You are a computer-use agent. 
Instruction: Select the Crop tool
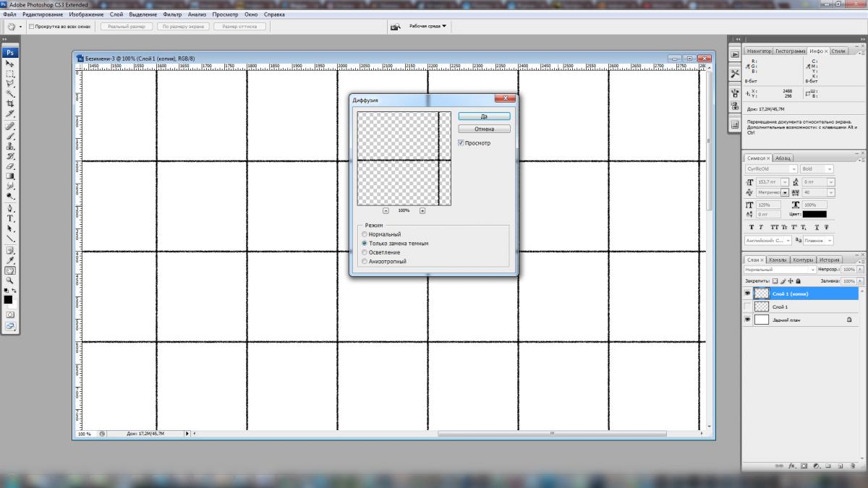point(10,104)
